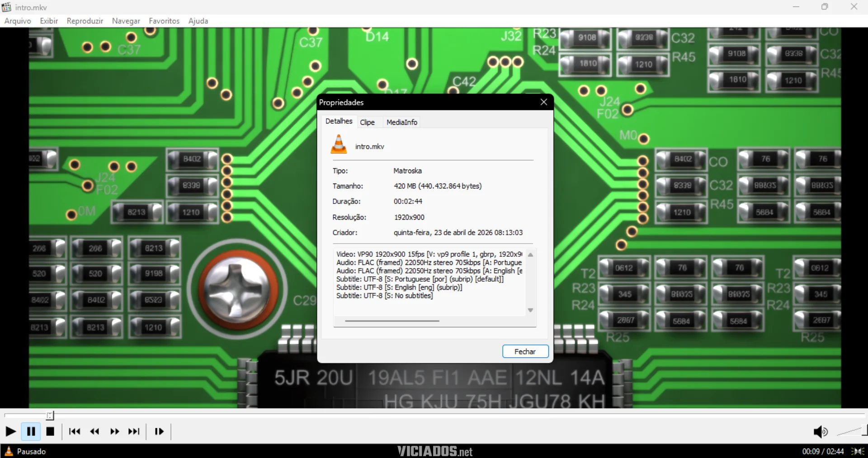Image resolution: width=868 pixels, height=458 pixels.
Task: Switch to the MediaInfo tab
Action: (x=401, y=122)
